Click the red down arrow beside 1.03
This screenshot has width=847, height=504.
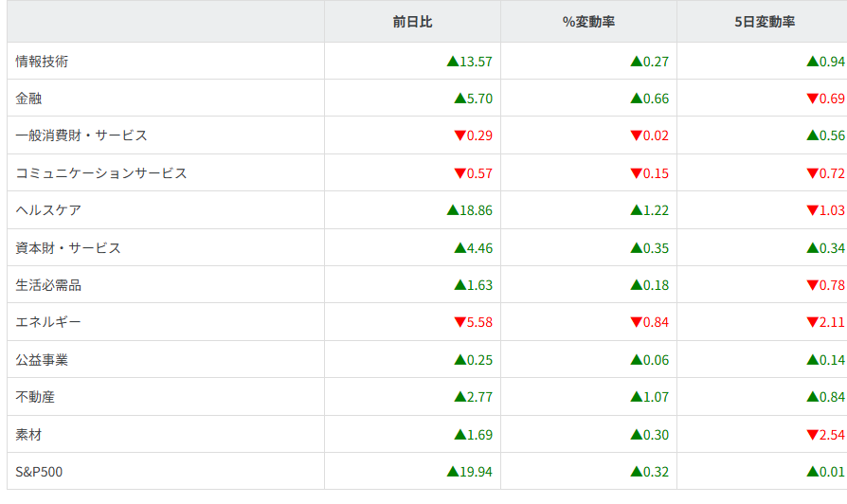pyautogui.click(x=812, y=210)
